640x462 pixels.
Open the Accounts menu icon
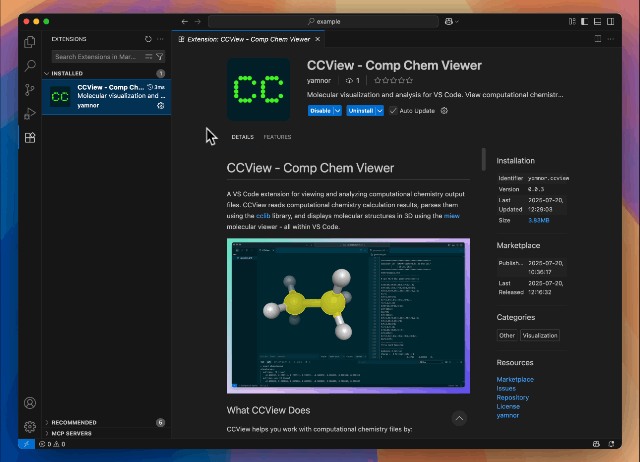click(30, 403)
